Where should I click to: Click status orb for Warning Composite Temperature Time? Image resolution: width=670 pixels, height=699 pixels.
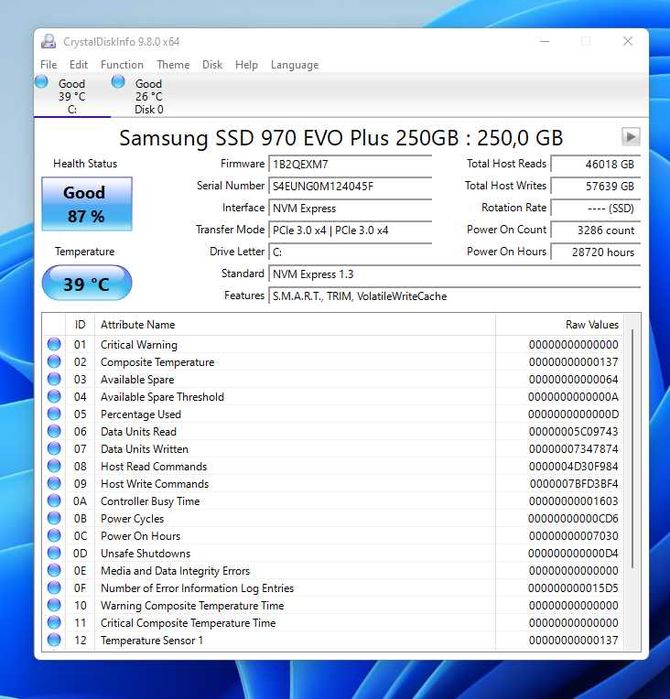click(54, 605)
